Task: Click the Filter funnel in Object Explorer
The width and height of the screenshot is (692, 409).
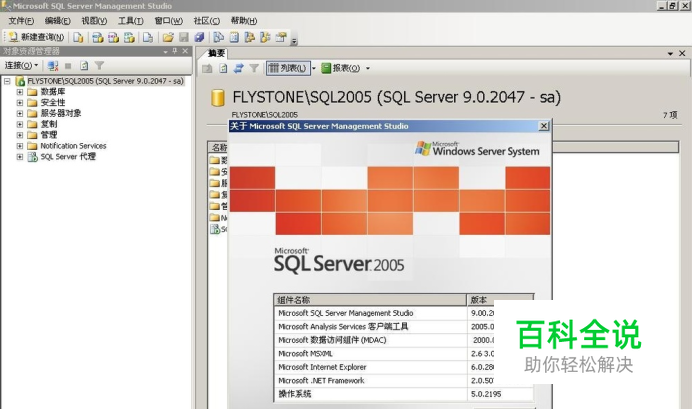Action: 99,66
